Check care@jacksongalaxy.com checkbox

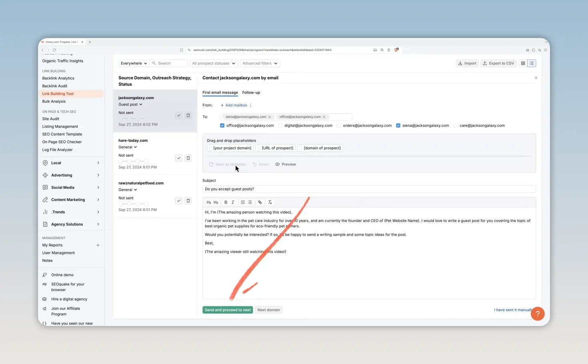[456, 126]
